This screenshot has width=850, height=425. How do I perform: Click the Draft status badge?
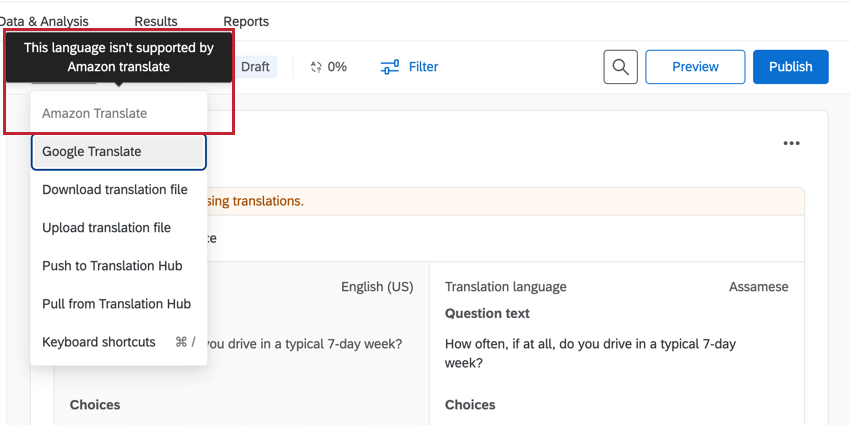click(255, 67)
